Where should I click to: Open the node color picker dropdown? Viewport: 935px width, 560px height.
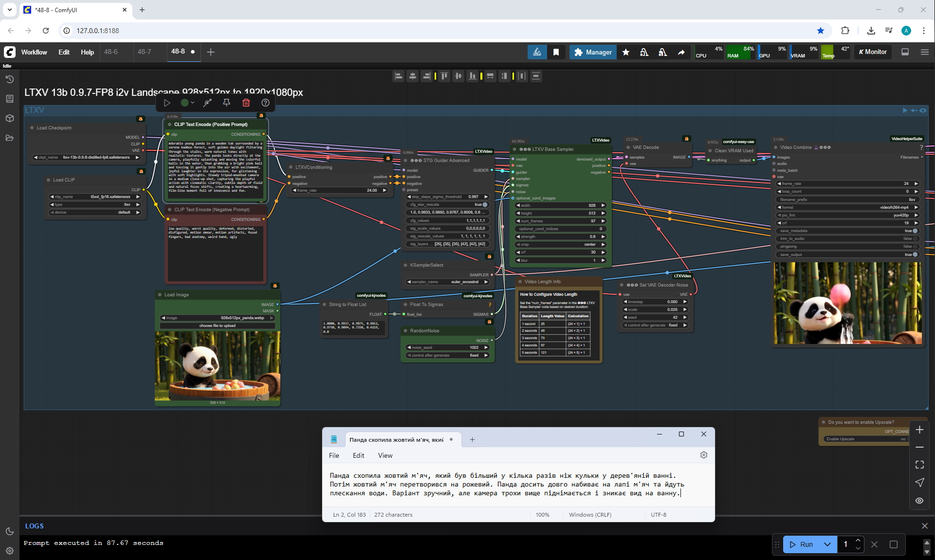[187, 103]
